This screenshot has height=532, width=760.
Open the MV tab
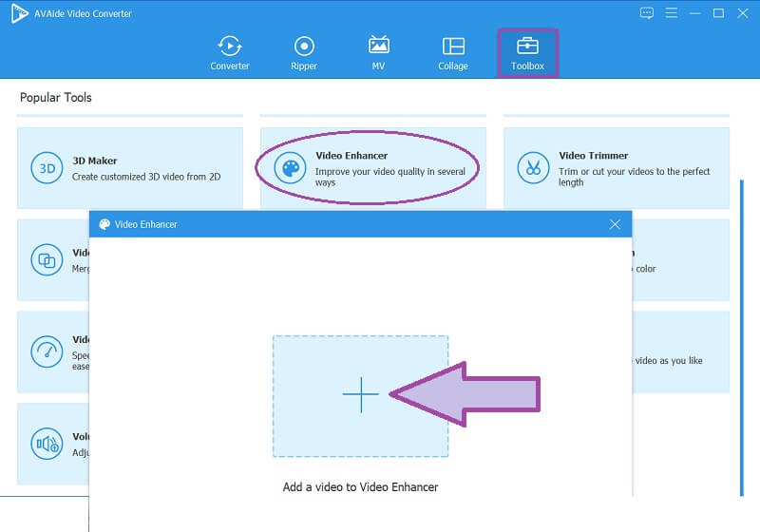pyautogui.click(x=378, y=53)
